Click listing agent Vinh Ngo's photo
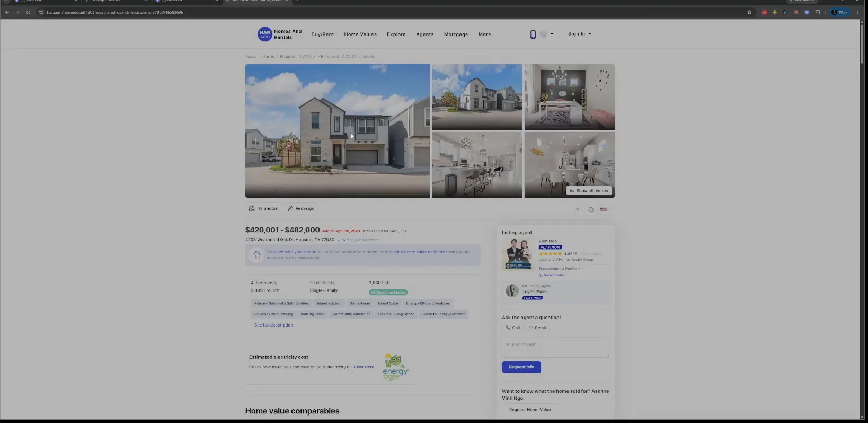Viewport: 868px width, 423px height. click(x=518, y=254)
